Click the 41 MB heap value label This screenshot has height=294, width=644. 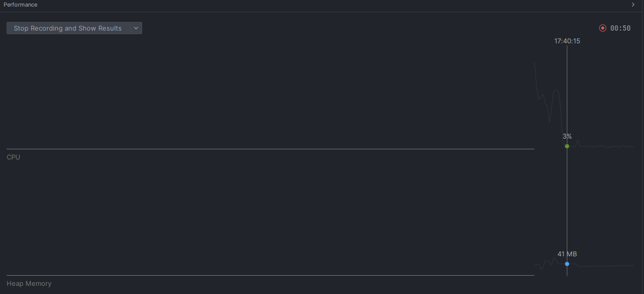[x=567, y=254]
